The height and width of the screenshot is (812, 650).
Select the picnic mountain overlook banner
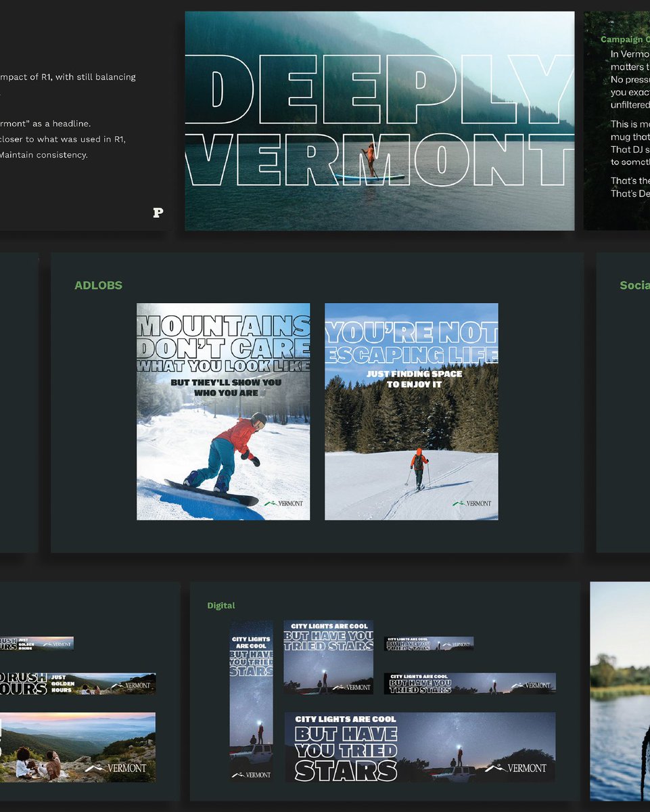pyautogui.click(x=77, y=747)
